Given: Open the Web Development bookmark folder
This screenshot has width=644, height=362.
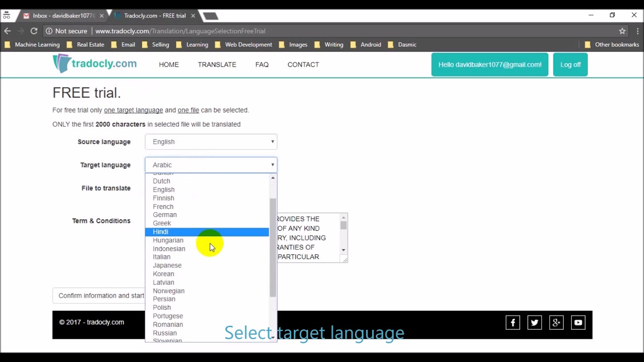Looking at the screenshot, I should pos(243,45).
